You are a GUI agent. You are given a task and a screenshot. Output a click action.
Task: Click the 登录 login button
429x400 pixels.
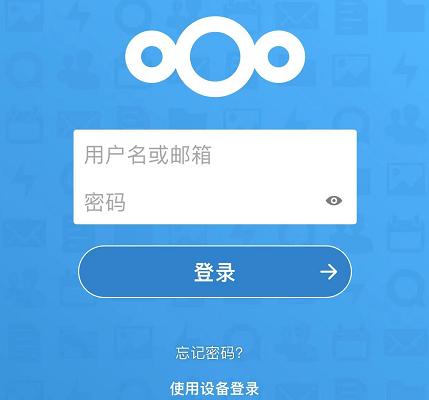tap(215, 272)
